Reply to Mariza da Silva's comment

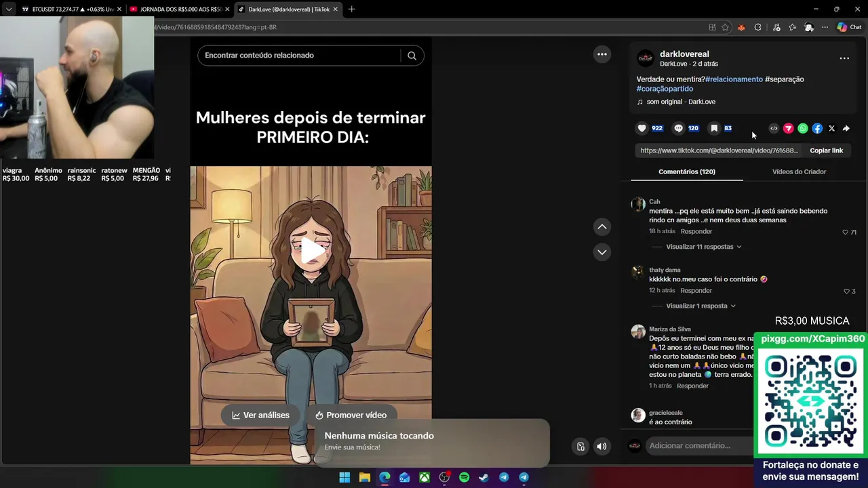click(x=692, y=386)
